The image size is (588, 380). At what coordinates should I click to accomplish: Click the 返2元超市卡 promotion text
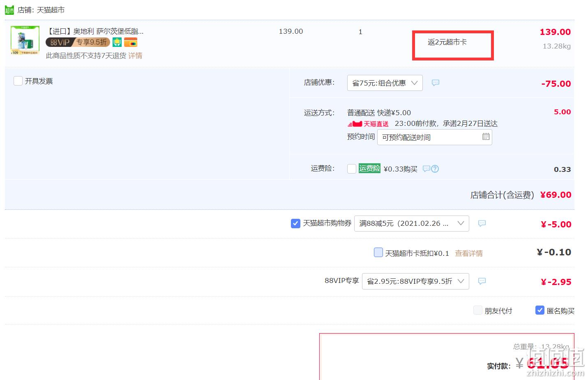[x=447, y=42]
